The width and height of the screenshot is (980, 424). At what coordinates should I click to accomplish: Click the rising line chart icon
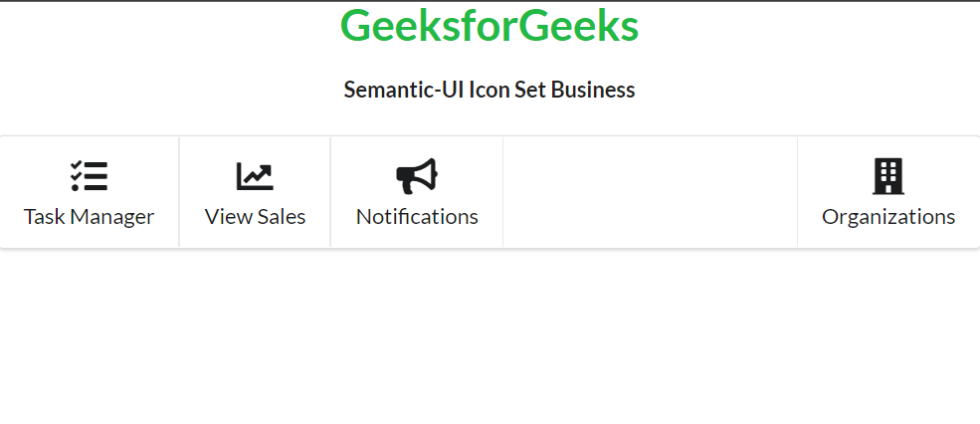255,176
